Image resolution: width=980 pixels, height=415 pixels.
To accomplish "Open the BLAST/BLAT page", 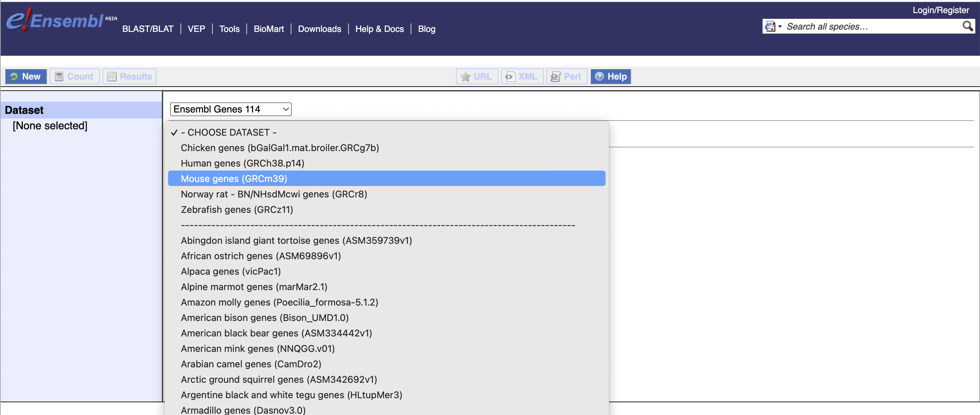I will (148, 29).
